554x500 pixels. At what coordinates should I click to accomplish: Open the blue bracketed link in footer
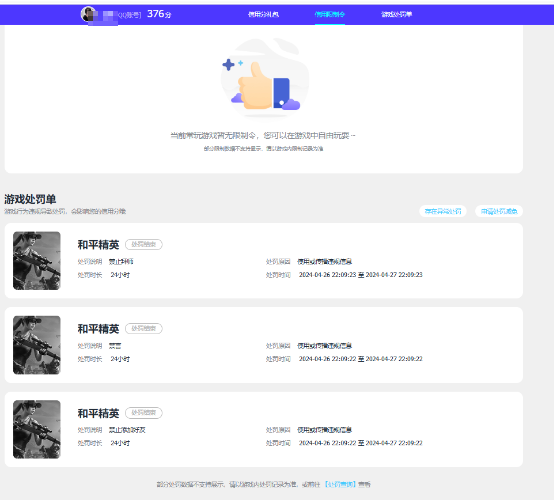tap(340, 484)
